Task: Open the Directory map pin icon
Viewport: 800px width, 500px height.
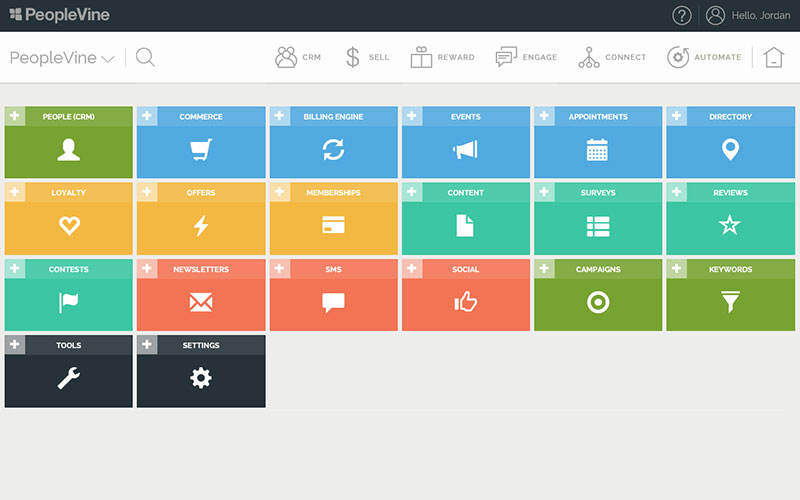Action: coord(730,150)
